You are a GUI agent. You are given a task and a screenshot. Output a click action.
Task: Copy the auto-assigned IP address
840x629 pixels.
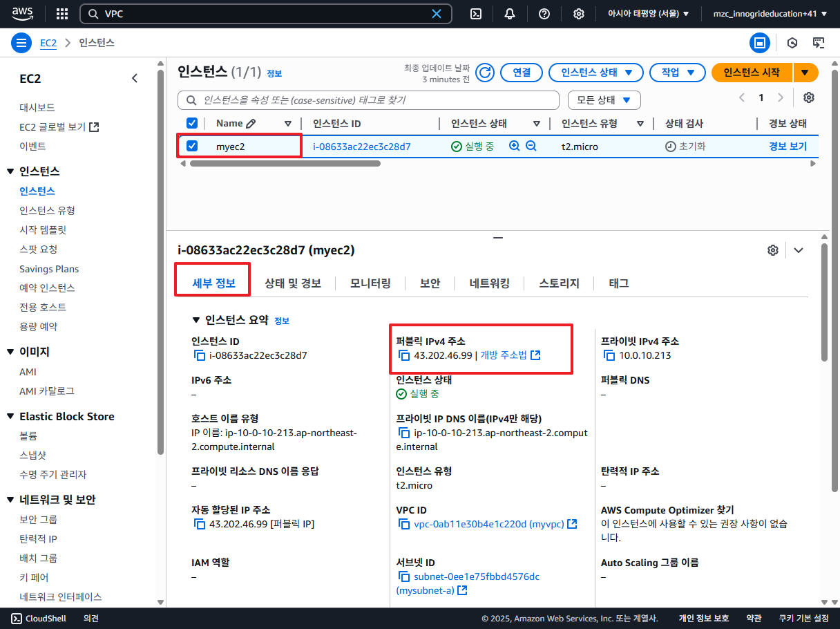[x=200, y=524]
